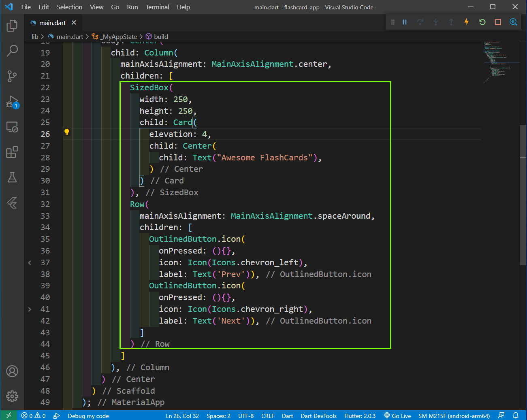Image resolution: width=527 pixels, height=420 pixels.
Task: Click Ln 26, Col 32 indicator
Action: 182,416
